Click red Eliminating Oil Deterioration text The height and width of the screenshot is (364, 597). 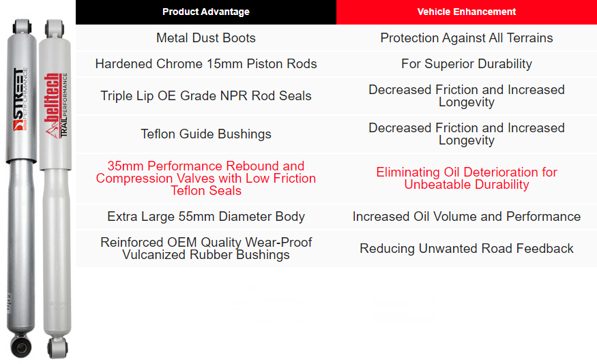[x=466, y=178]
